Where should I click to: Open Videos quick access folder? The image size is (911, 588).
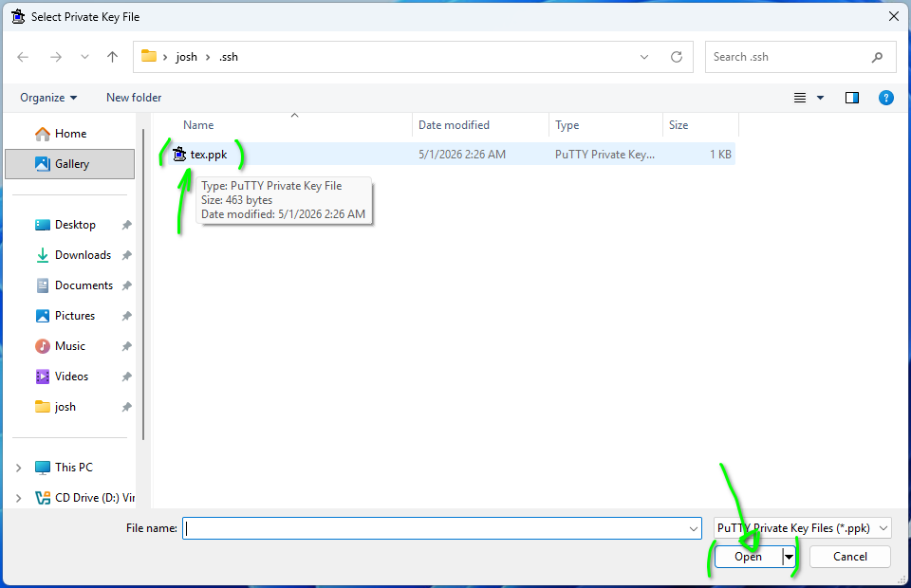tap(71, 377)
